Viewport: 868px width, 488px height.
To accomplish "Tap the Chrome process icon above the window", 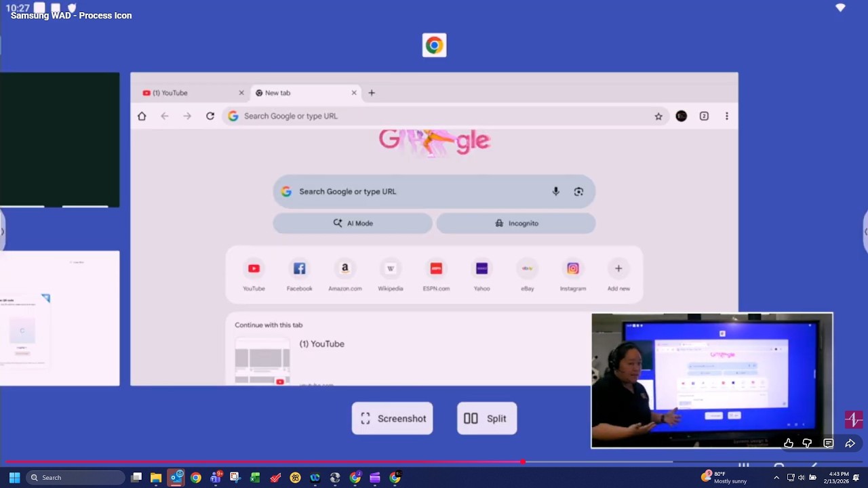I will pyautogui.click(x=434, y=45).
